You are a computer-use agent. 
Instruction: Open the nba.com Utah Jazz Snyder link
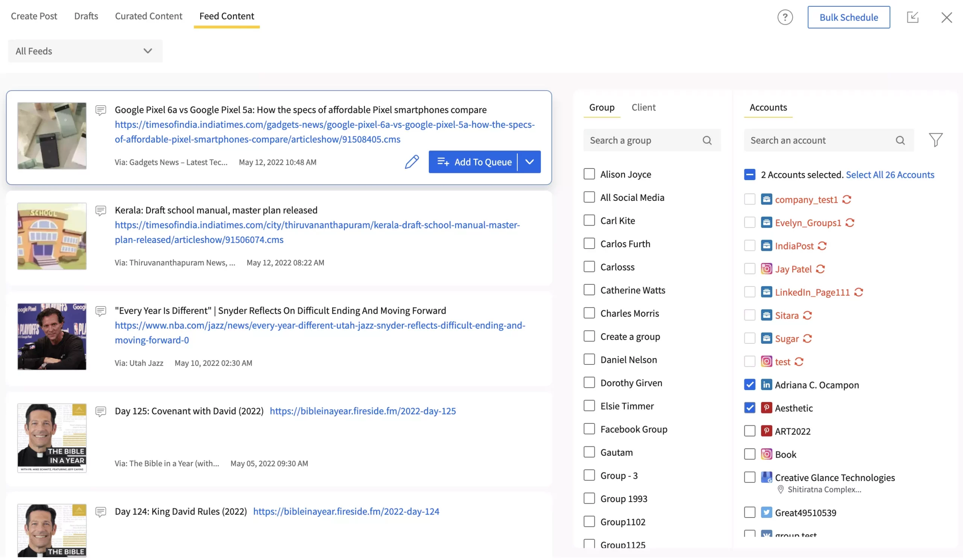point(320,333)
